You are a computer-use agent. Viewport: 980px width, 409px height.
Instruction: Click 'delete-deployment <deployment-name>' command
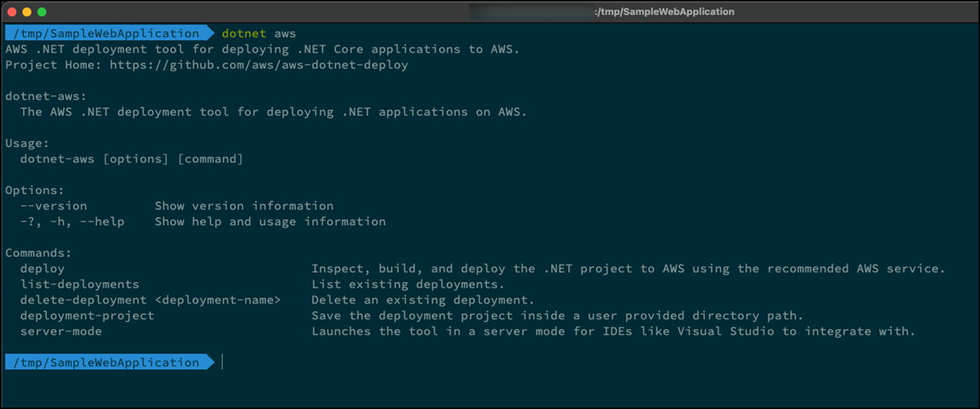click(151, 300)
